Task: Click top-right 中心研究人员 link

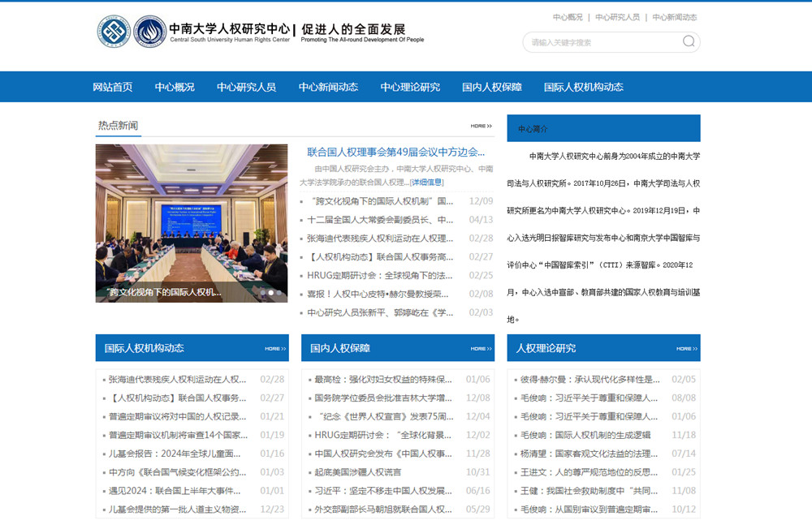Action: pos(617,17)
